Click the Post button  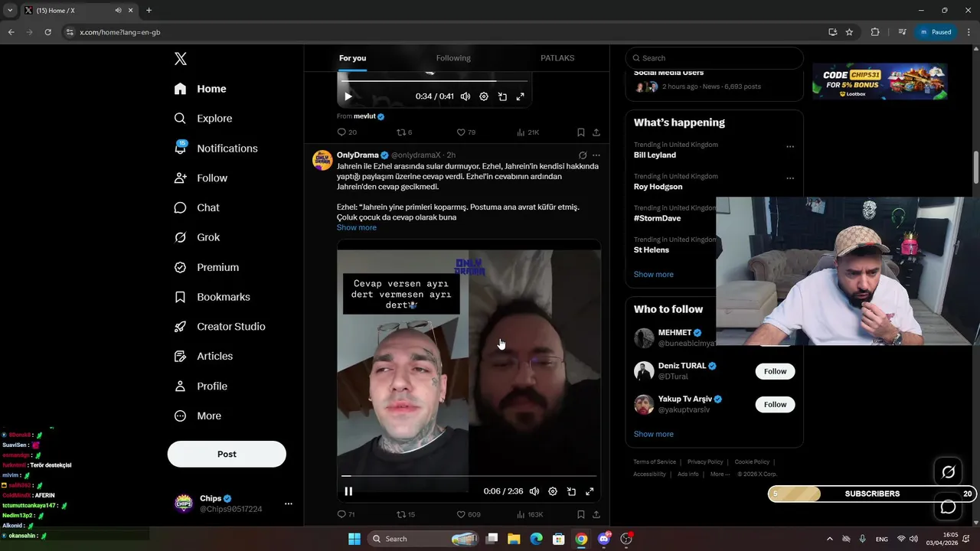(227, 454)
